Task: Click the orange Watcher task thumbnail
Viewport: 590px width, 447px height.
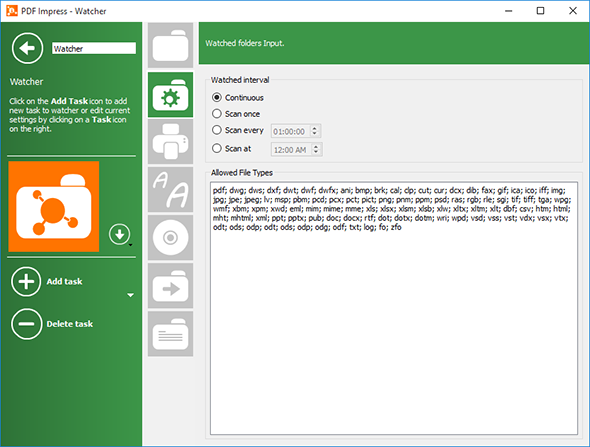Action: [x=54, y=207]
